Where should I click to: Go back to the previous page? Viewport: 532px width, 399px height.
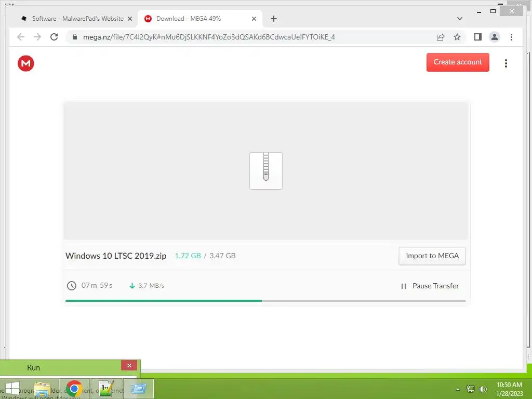pyautogui.click(x=21, y=37)
